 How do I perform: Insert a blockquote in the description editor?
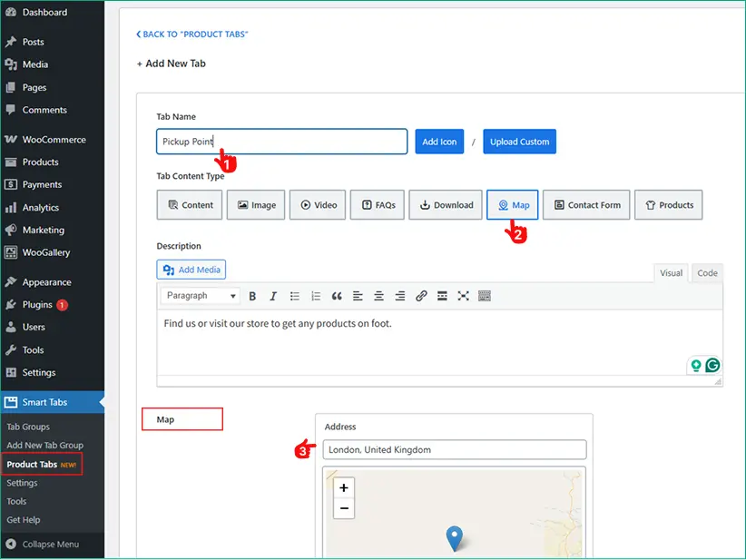tap(337, 296)
